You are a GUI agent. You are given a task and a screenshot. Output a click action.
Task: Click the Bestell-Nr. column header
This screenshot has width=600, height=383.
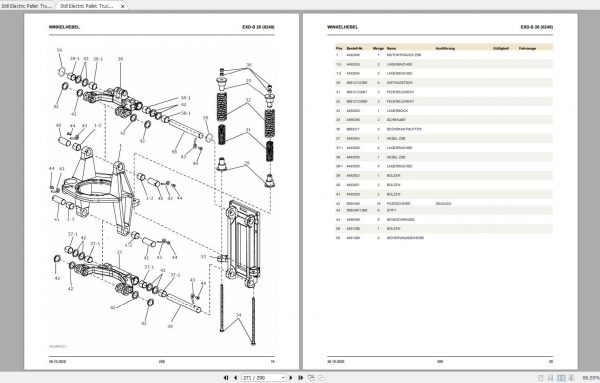[354, 49]
